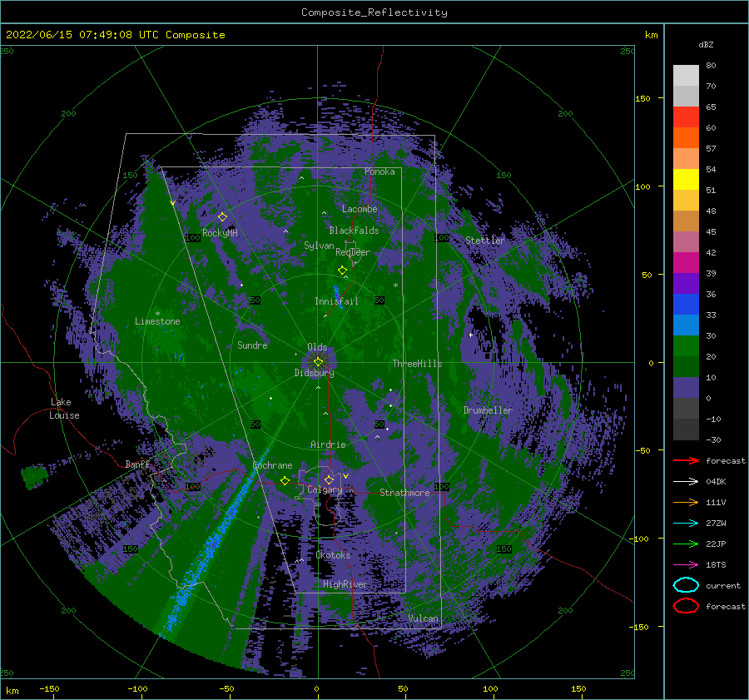Click the Lacombe town label
Image resolution: width=749 pixels, height=700 pixels.
(x=360, y=209)
